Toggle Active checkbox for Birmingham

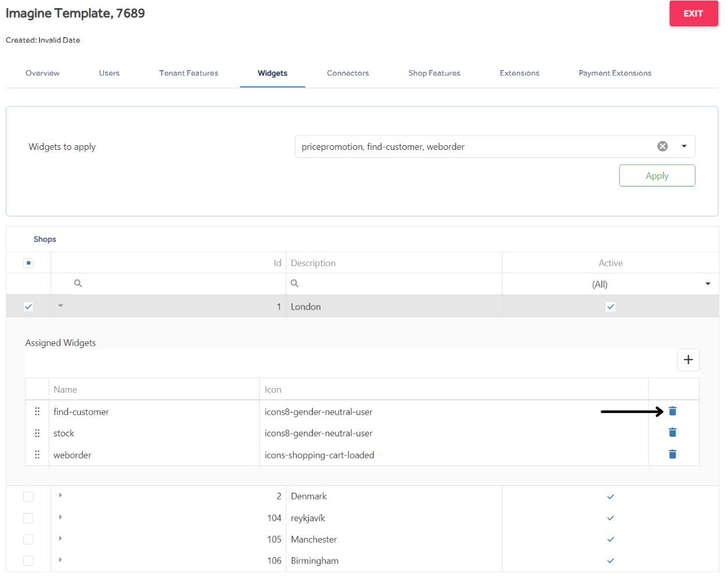tap(611, 561)
